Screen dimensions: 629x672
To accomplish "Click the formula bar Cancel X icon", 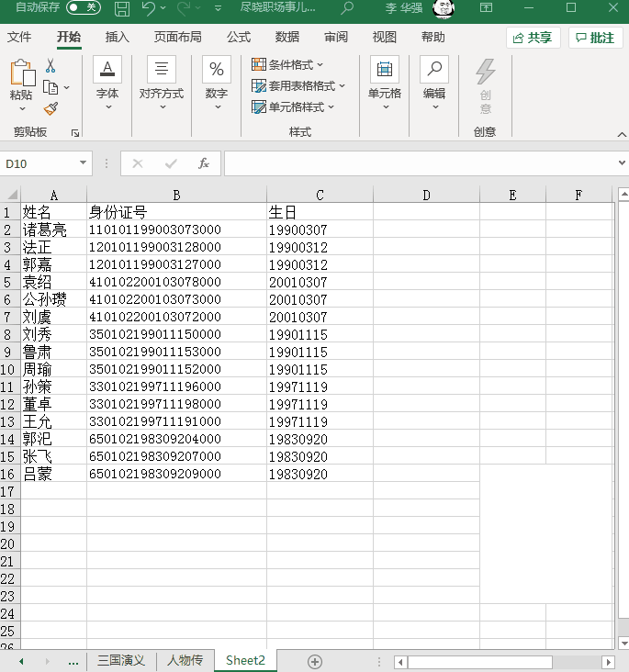I will 138,163.
